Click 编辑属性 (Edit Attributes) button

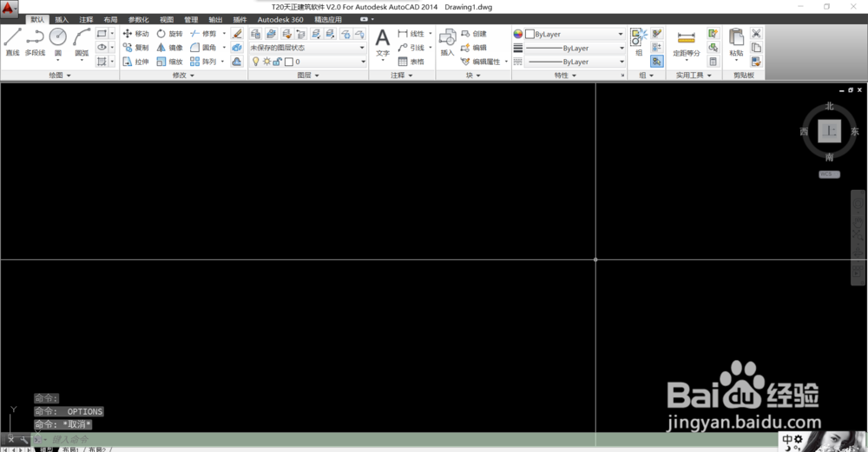(481, 62)
